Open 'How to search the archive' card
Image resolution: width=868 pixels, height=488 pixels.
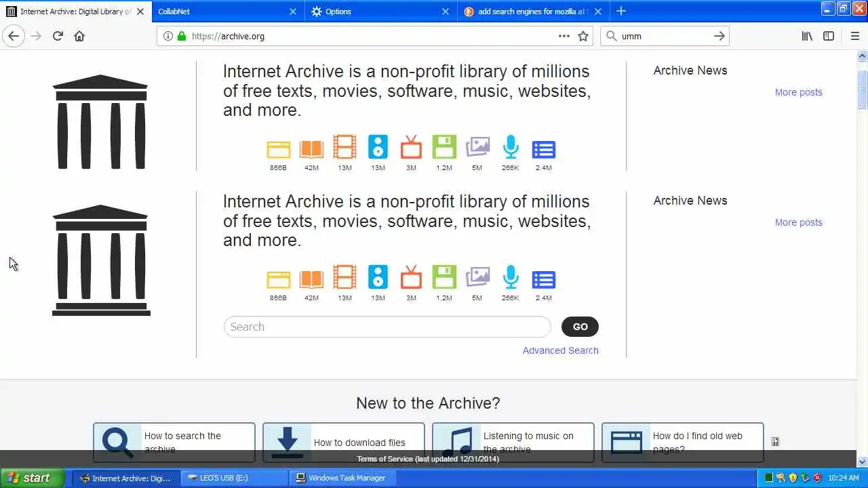174,442
